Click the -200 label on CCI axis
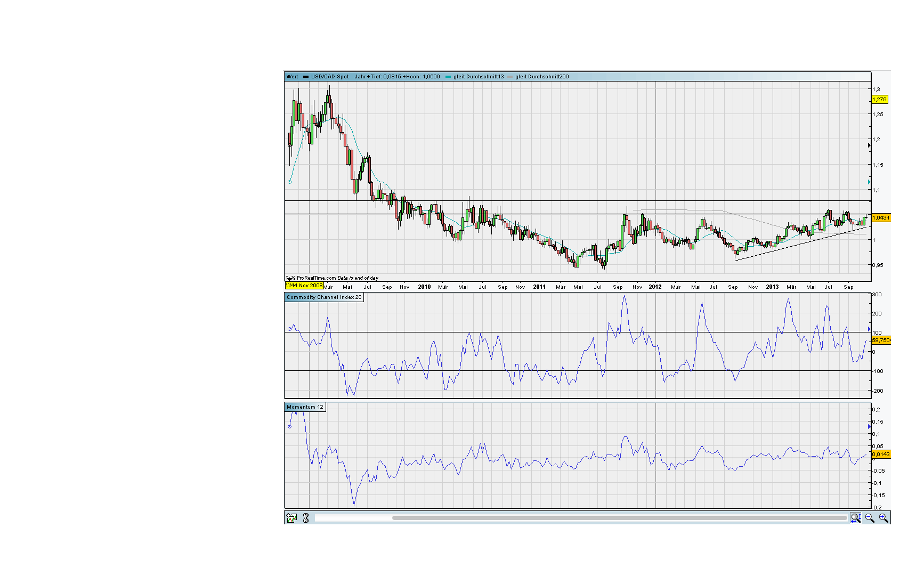This screenshot has height=568, width=924. (877, 391)
